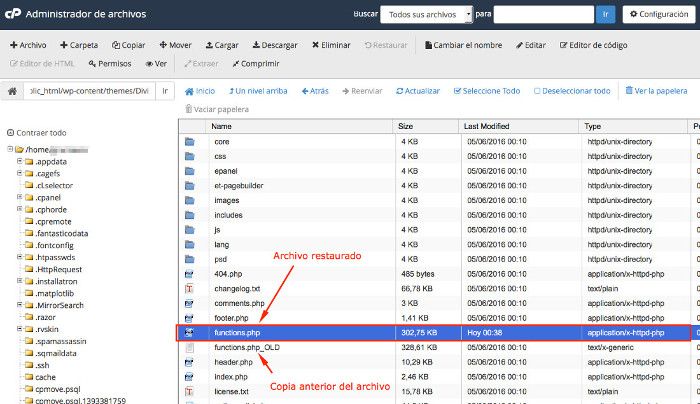
Task: Refresh the list with Actualizar
Action: pos(418,91)
